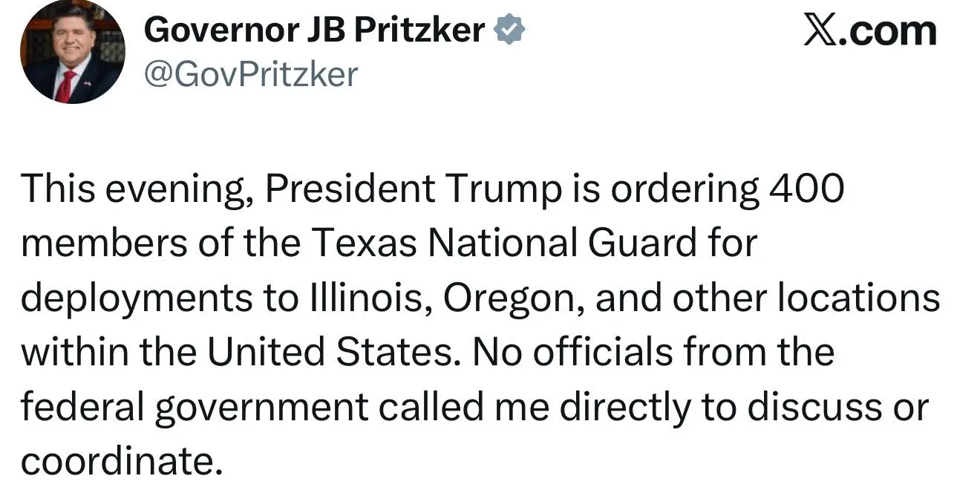Click the word "deployments" in the post
980x496 pixels.
tap(137, 298)
